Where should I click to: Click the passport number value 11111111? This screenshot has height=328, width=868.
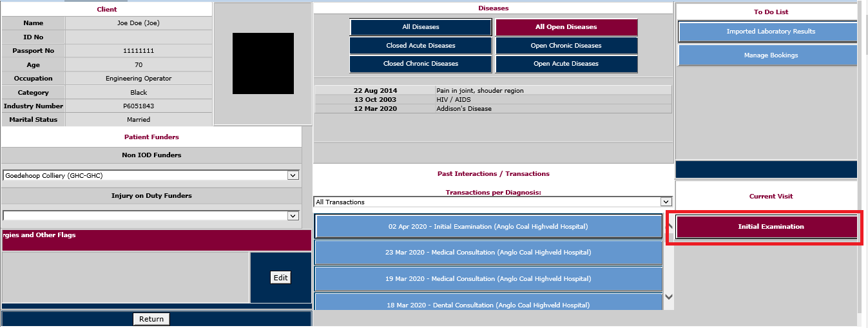139,51
